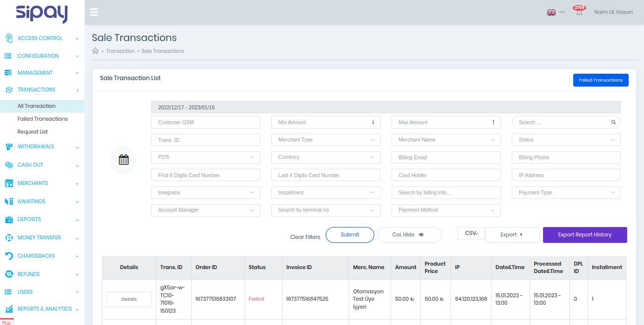Click the Access Control fingerprint icon
Image resolution: width=644 pixels, height=325 pixels.
point(8,38)
